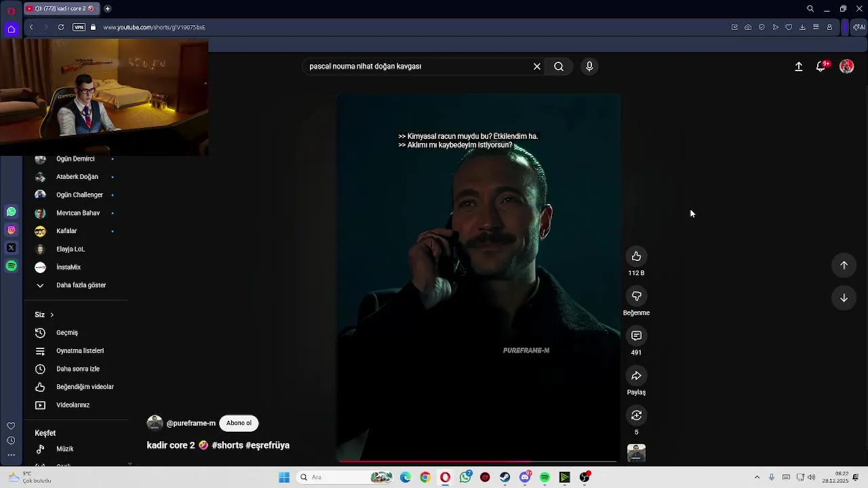This screenshot has width=868, height=488.
Task: Open Opera tab search magnifier
Action: tap(810, 9)
